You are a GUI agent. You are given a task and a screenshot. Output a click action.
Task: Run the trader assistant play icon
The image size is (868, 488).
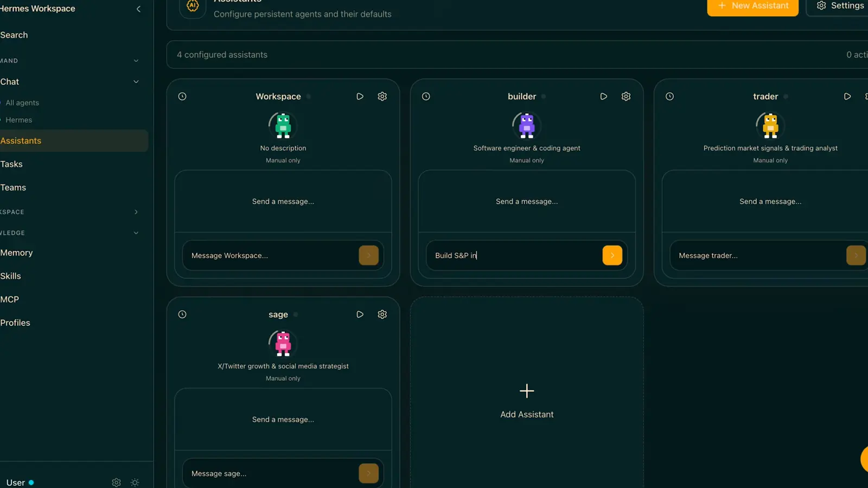pyautogui.click(x=847, y=97)
